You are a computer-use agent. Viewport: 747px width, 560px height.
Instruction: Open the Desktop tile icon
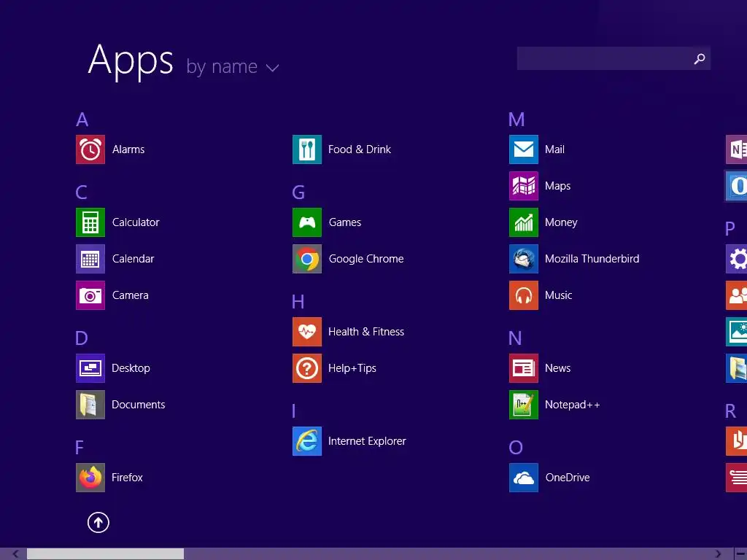[90, 368]
